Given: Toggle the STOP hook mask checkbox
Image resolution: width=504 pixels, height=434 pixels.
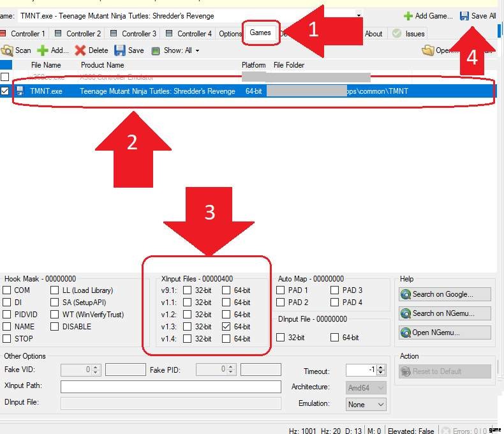Looking at the screenshot, I should pyautogui.click(x=6, y=338).
